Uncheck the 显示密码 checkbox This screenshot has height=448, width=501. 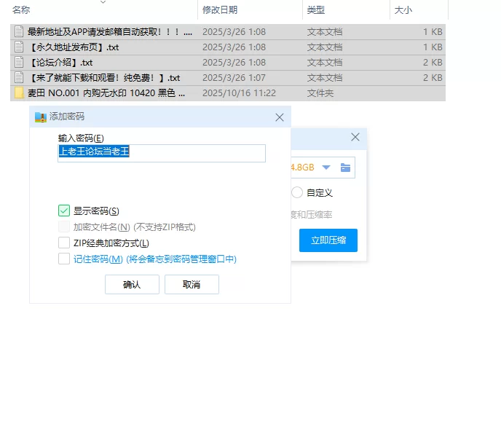[64, 211]
